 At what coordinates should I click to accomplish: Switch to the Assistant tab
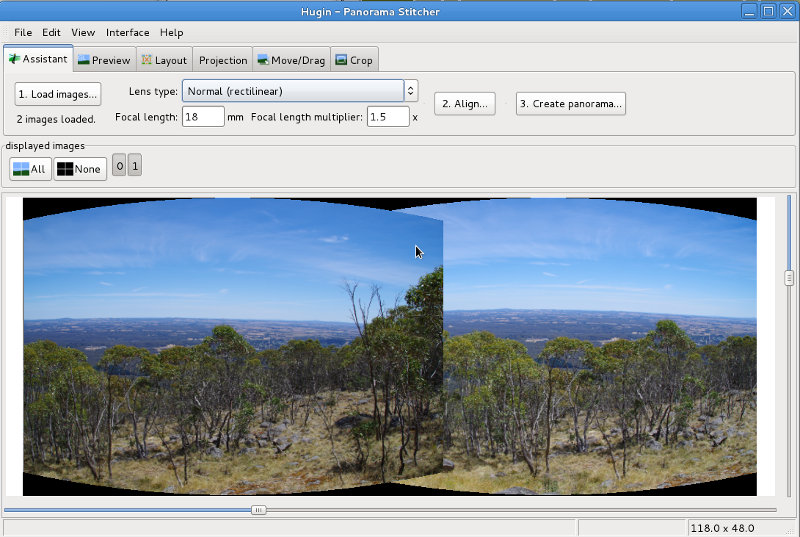coord(38,59)
